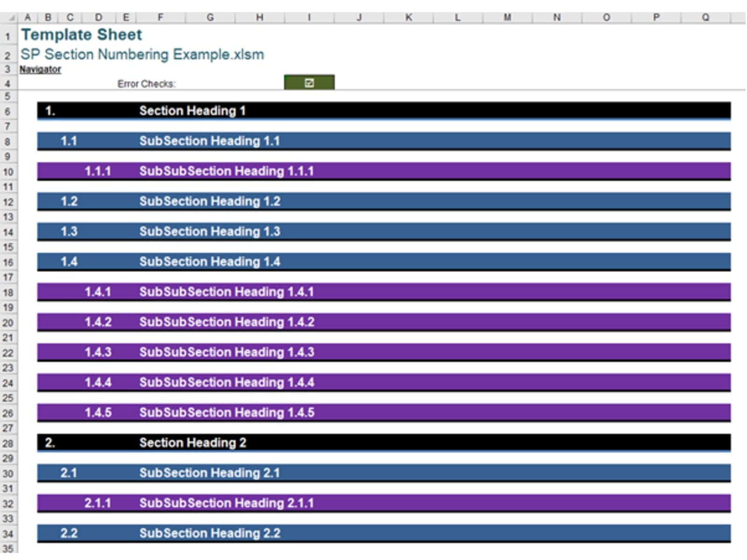Click SubSubSection Heading 1.4.2 text
747x560 pixels.
coord(226,322)
